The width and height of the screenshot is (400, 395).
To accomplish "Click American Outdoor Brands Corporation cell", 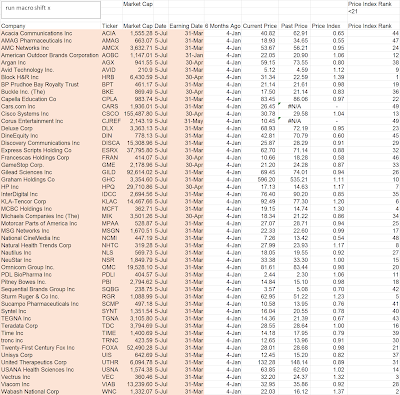I will [x=51, y=55].
